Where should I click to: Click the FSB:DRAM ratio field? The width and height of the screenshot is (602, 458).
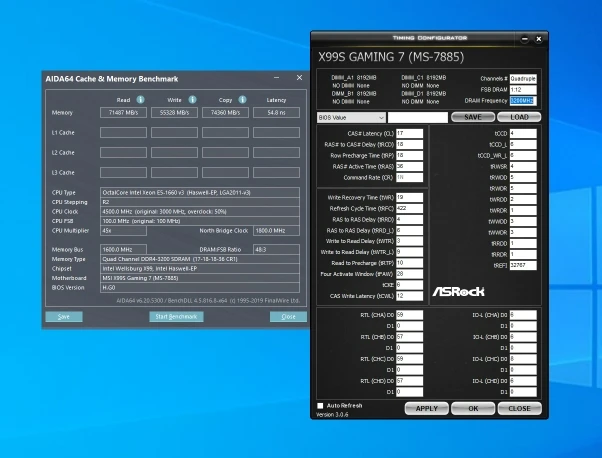pyautogui.click(x=523, y=90)
